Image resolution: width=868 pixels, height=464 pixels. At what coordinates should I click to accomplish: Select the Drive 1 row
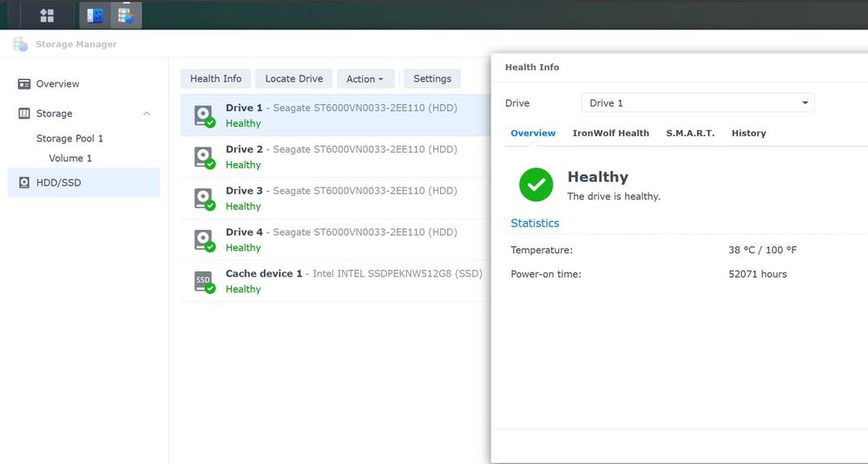pos(335,115)
